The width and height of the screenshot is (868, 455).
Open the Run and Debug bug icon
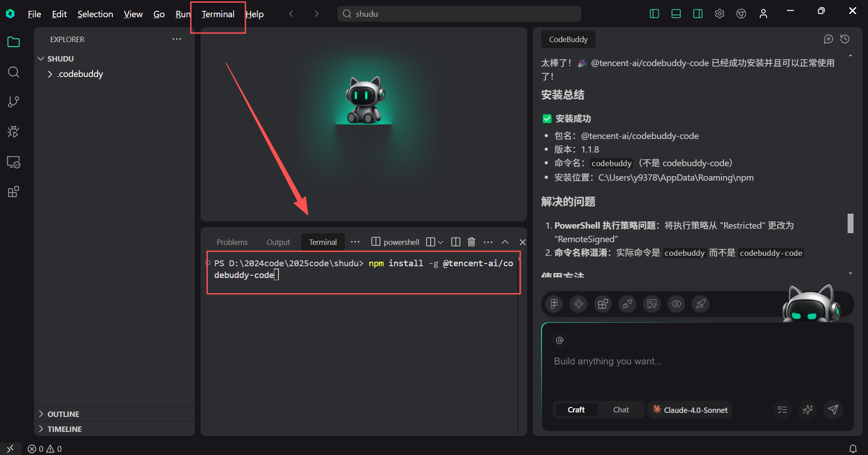click(14, 132)
